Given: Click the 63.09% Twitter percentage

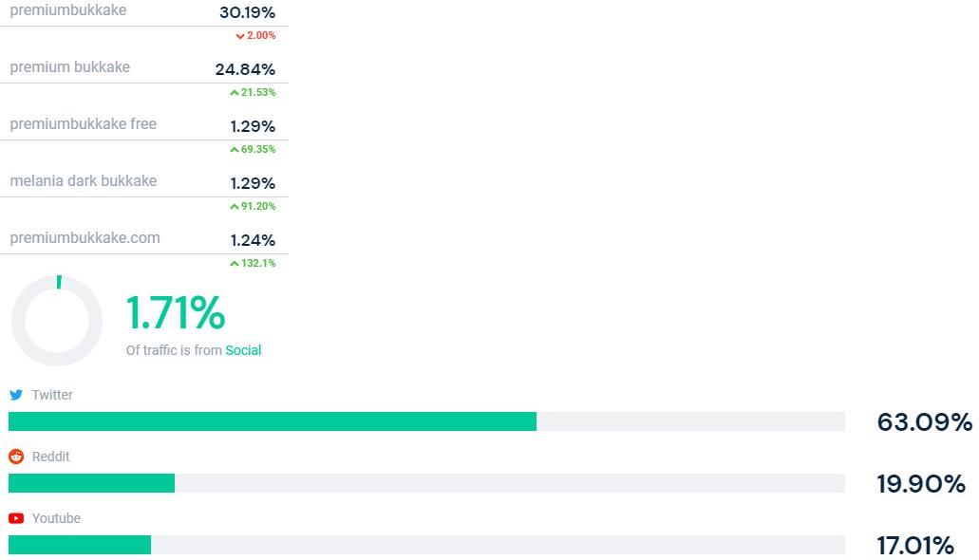Looking at the screenshot, I should [x=924, y=422].
